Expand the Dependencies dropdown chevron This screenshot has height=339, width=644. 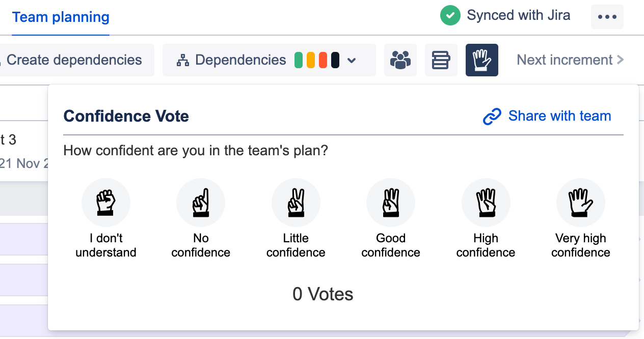[351, 61]
